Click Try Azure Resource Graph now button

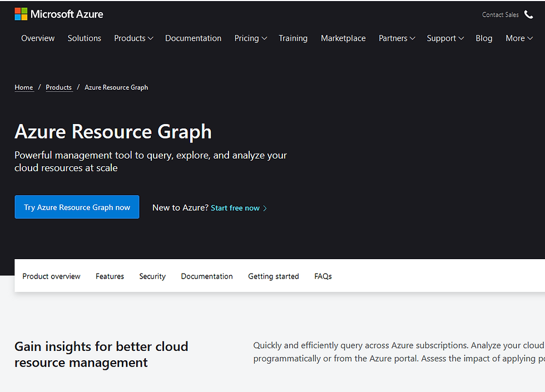[77, 207]
